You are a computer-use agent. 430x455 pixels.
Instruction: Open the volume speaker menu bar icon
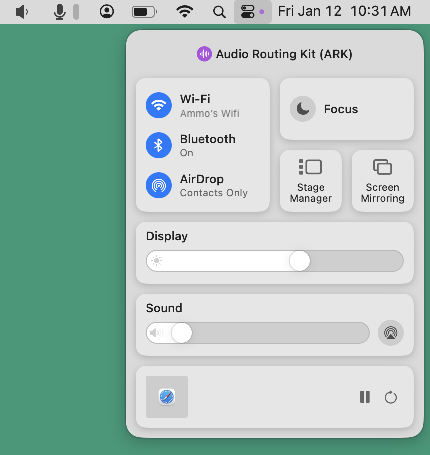point(22,12)
